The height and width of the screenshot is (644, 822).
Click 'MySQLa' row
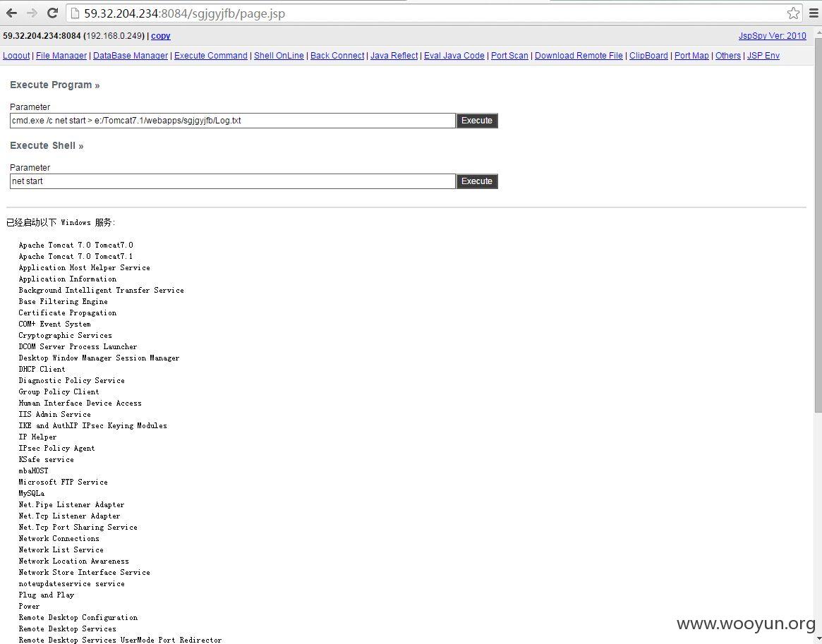[x=32, y=493]
